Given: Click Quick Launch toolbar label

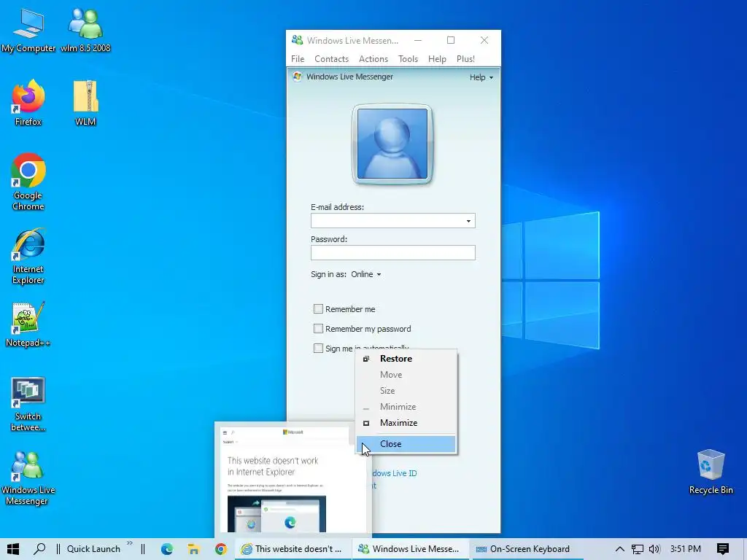Looking at the screenshot, I should (x=93, y=549).
